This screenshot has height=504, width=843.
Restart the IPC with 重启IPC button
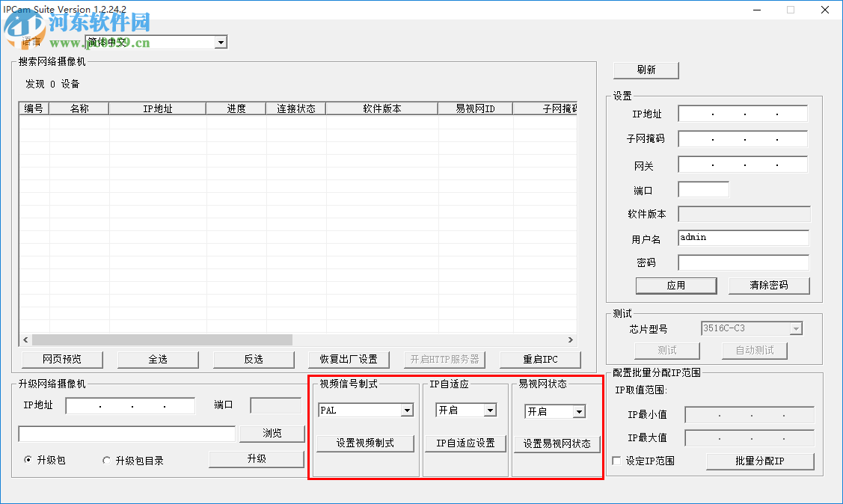pyautogui.click(x=540, y=359)
